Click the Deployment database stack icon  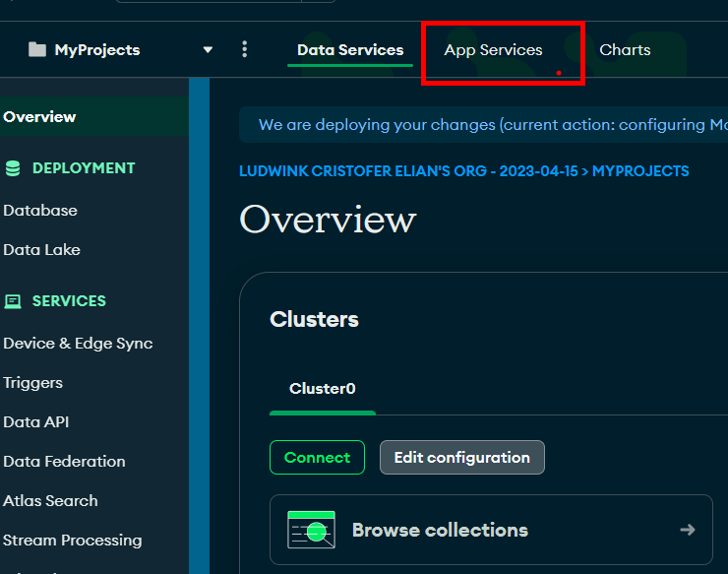coord(13,168)
